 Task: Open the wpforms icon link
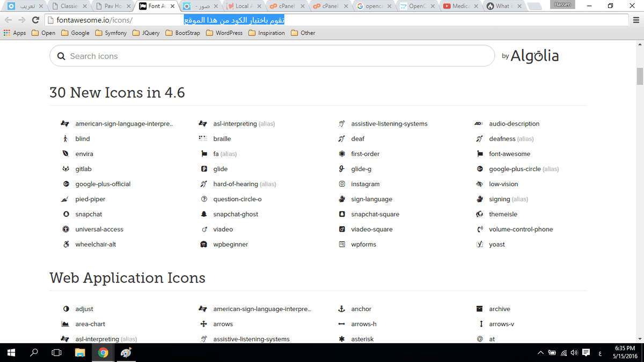click(x=363, y=245)
